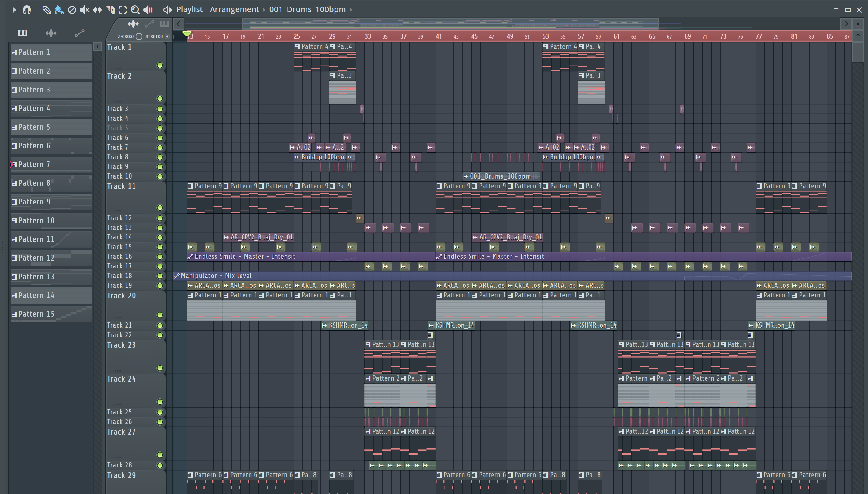Enable the Z-CROSS checkbox

[139, 36]
